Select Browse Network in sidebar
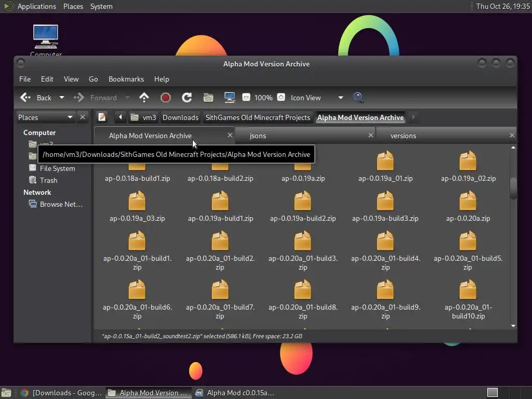532x399 pixels. point(56,204)
